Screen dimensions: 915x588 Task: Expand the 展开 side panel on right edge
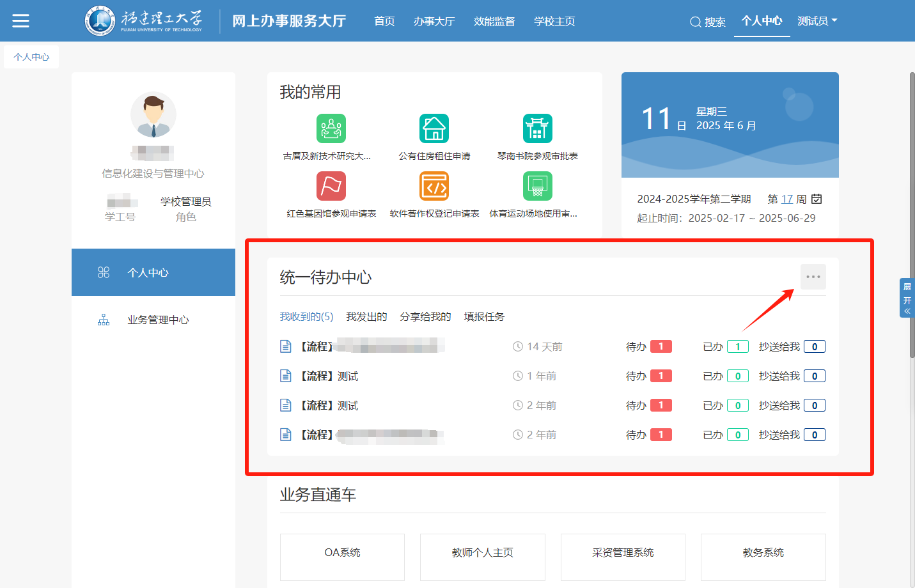[907, 298]
